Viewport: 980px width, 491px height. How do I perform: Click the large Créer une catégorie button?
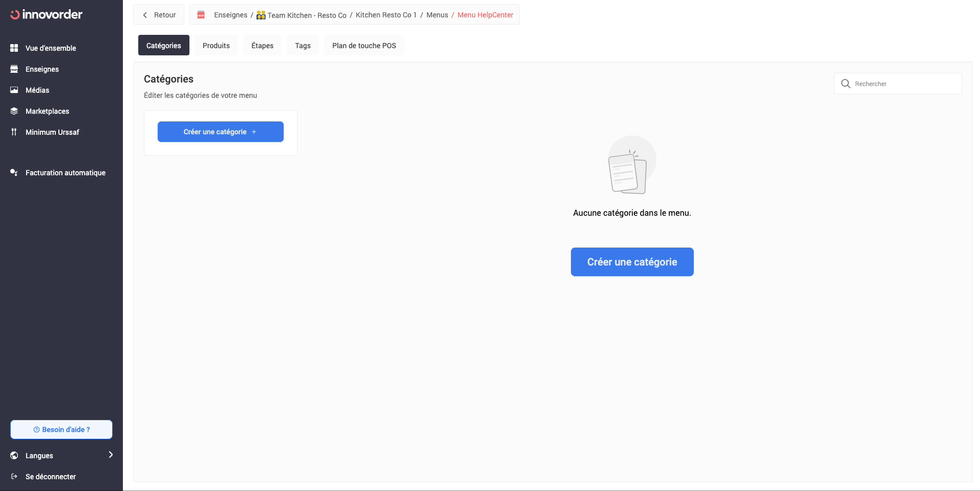pyautogui.click(x=632, y=262)
